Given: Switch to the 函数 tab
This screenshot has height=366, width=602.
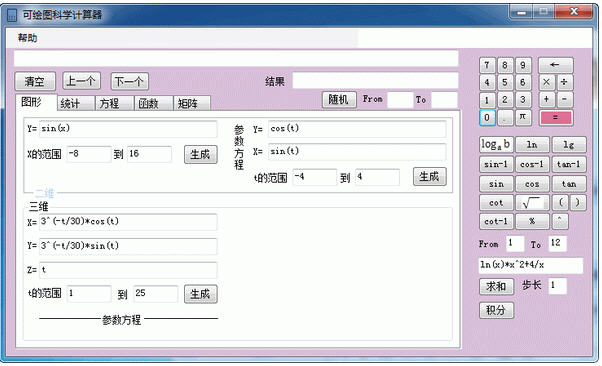Looking at the screenshot, I should pyautogui.click(x=153, y=103).
